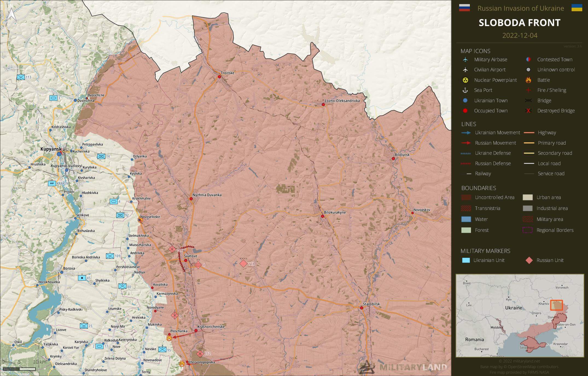Select Ukrainian unit marker 95 near Nevske
This screenshot has height=376, width=588.
point(162,349)
